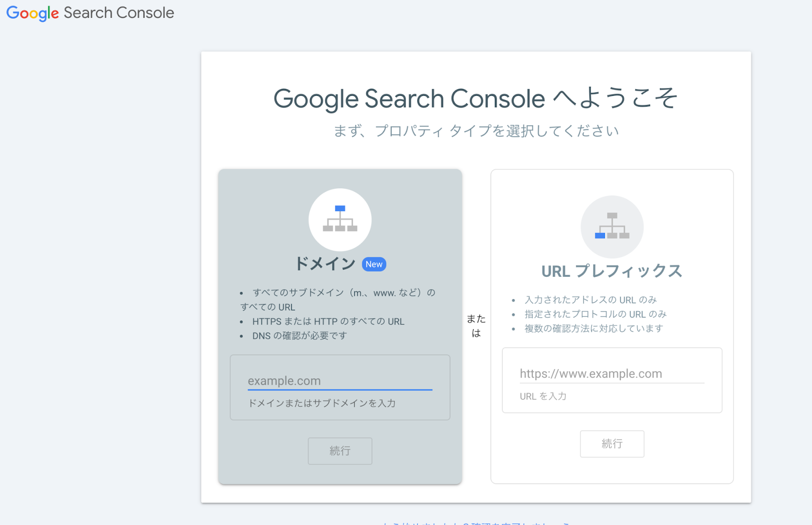
Task: Click the URL プレフィックス card heading
Action: [x=612, y=271]
